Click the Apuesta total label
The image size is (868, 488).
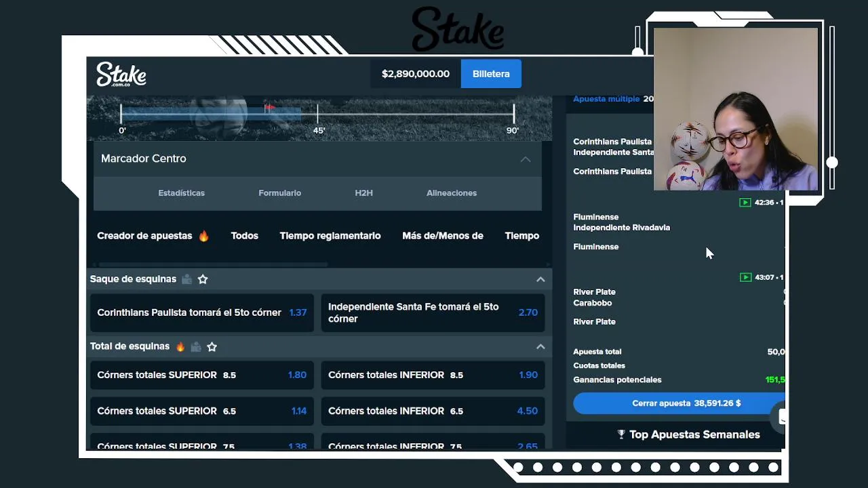coord(597,352)
